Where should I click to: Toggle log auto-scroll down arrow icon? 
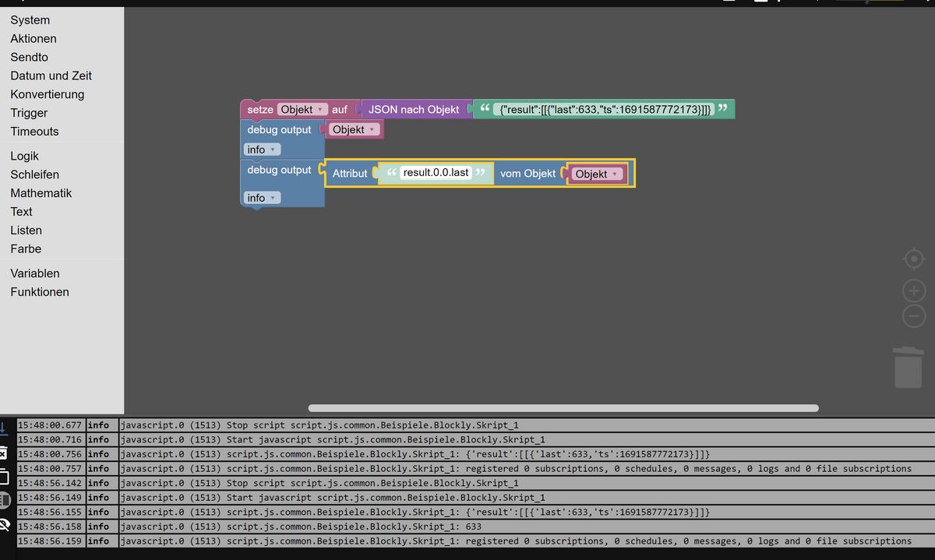point(3,428)
